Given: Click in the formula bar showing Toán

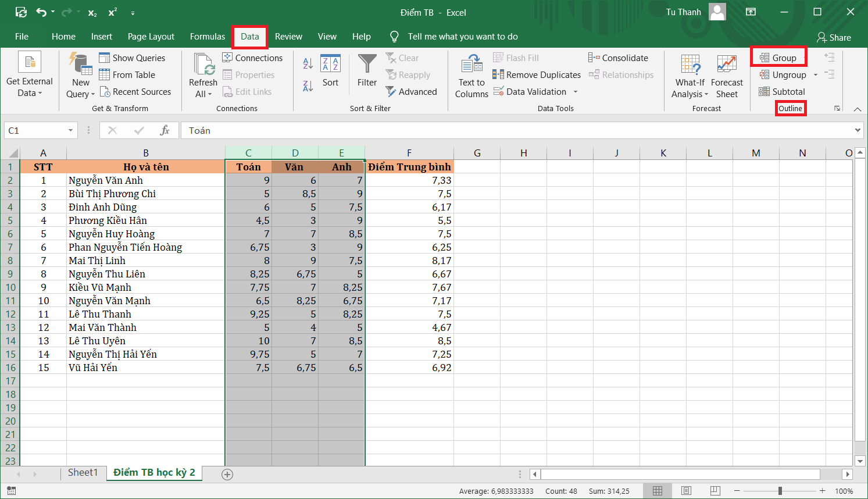Looking at the screenshot, I should pos(512,131).
